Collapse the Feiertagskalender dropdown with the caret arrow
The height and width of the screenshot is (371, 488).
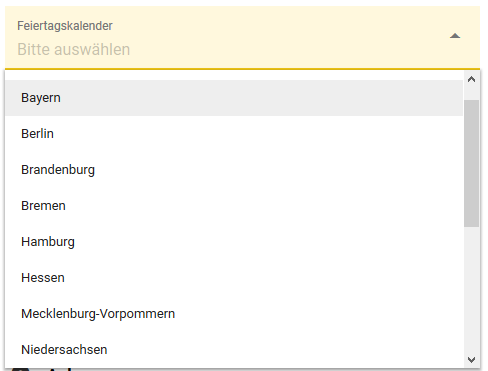pyautogui.click(x=455, y=36)
